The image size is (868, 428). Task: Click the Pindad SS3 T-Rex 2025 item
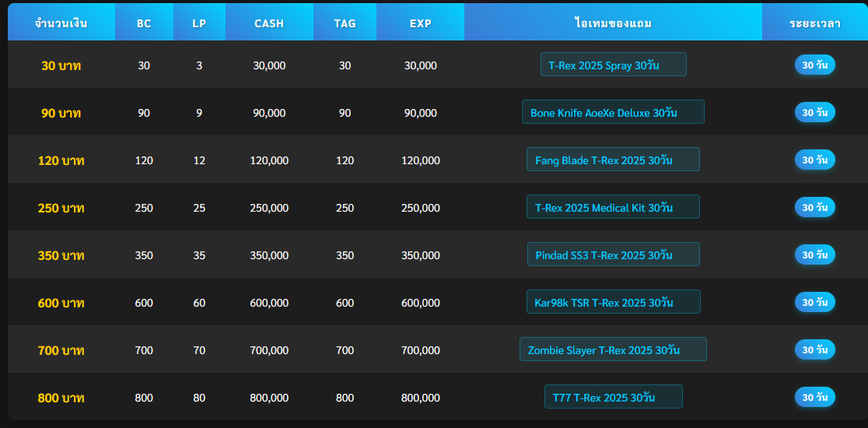(613, 255)
